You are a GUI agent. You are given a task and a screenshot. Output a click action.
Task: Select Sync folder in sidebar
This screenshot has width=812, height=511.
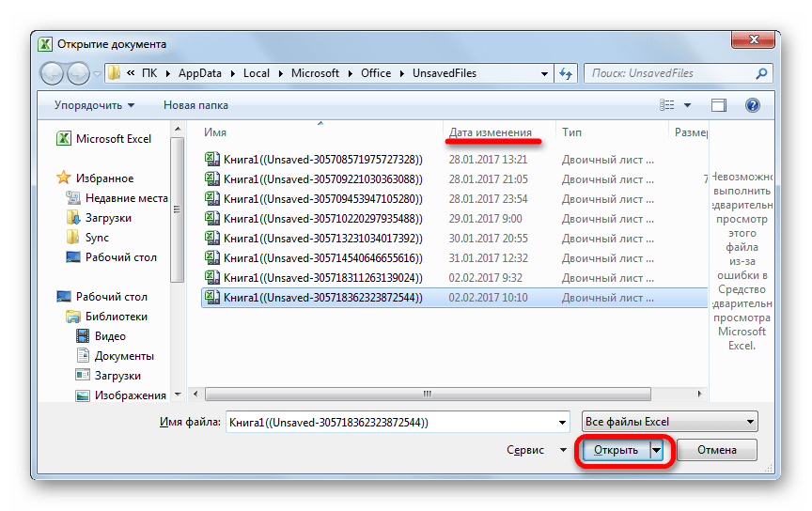pos(97,238)
